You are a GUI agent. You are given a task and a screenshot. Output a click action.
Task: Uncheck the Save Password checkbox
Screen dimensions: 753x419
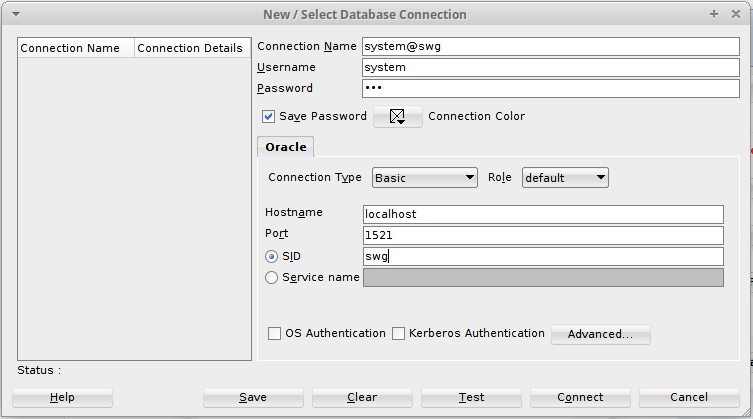tap(268, 116)
